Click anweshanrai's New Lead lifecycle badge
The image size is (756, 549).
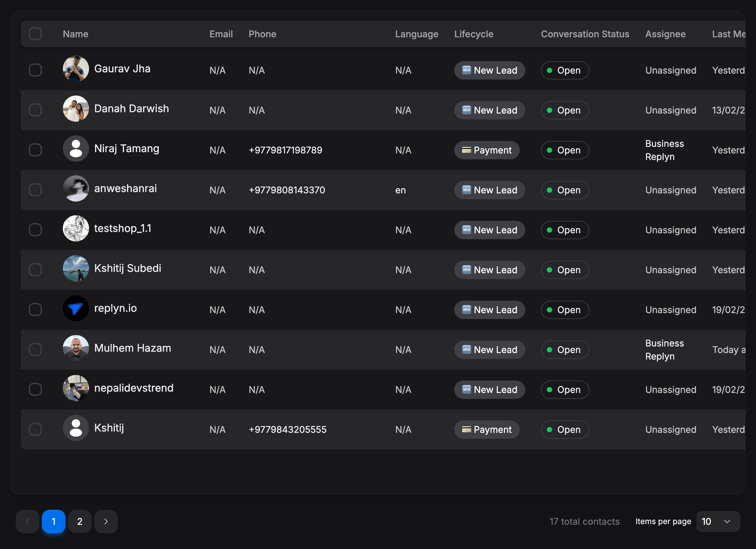click(489, 190)
